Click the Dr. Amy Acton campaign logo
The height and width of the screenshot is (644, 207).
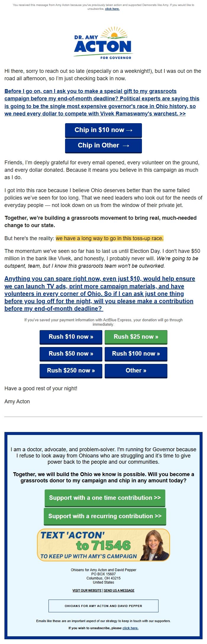pyautogui.click(x=103, y=43)
